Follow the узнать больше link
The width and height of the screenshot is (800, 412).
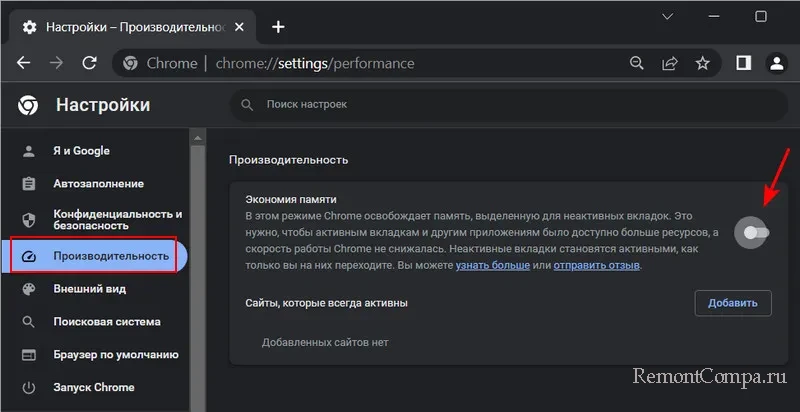click(492, 266)
